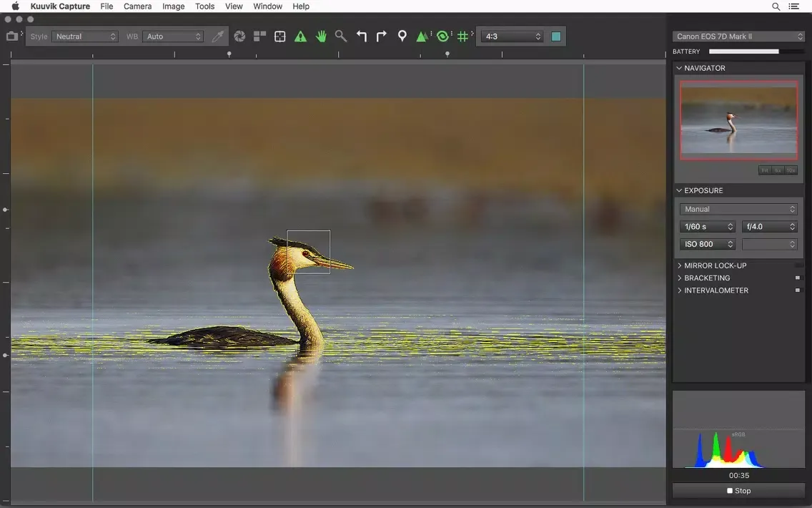This screenshot has height=508, width=812.
Task: Click the green warning triangle icon
Action: [x=300, y=36]
